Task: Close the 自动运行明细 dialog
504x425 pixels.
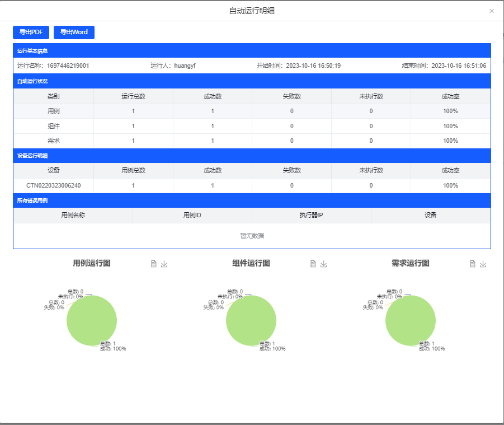Action: (x=491, y=11)
